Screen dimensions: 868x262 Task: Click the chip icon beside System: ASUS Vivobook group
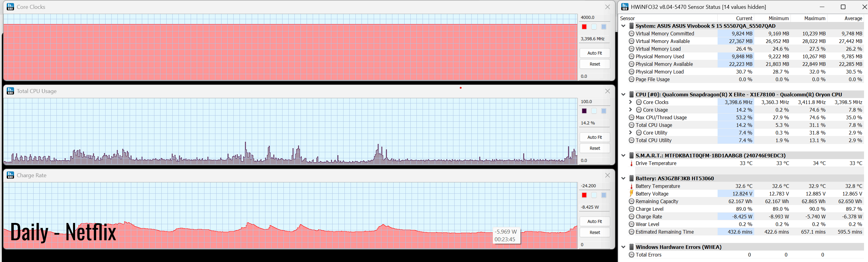[x=632, y=26]
